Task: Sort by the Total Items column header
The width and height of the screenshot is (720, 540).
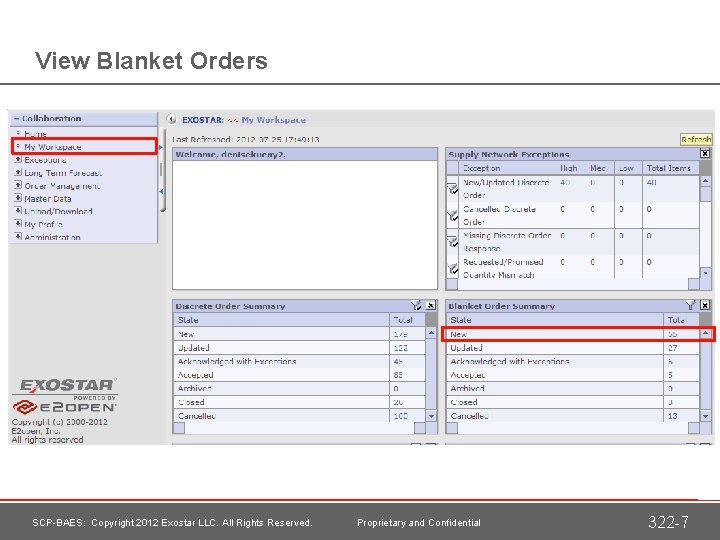Action: 669,168
